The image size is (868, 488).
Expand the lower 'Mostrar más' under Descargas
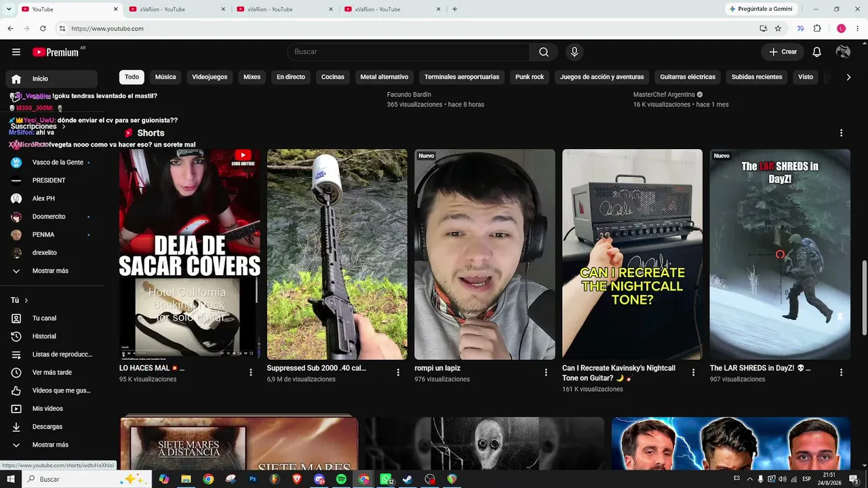[50, 445]
